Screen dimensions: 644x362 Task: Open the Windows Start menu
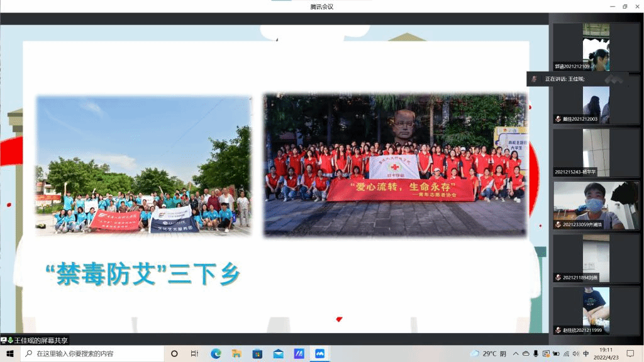[10, 354]
